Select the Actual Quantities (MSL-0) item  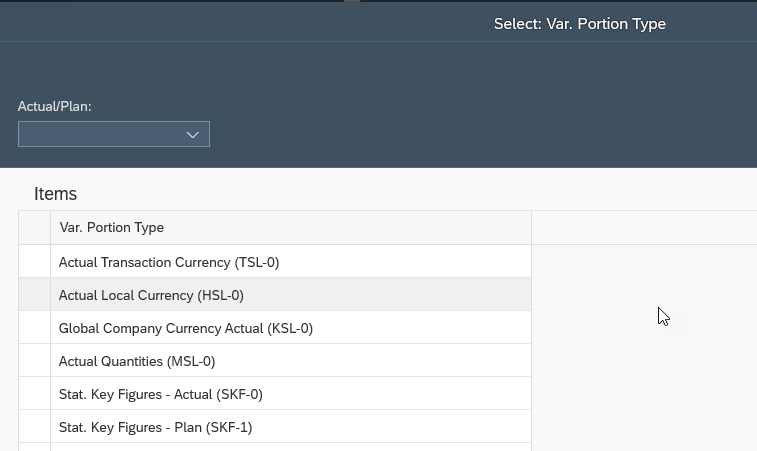pyautogui.click(x=137, y=361)
